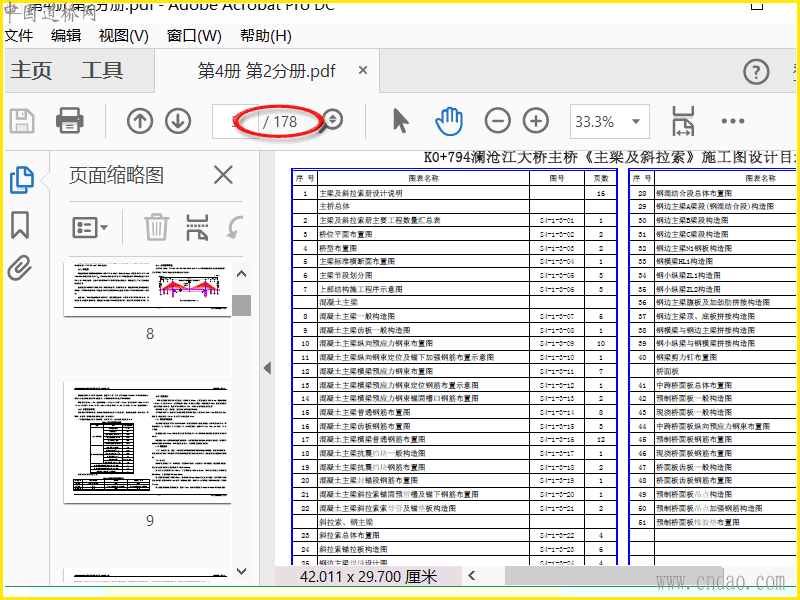Viewport: 800px width, 600px height.
Task: Click row 钢横梁HL1构造图
Action: point(713,261)
